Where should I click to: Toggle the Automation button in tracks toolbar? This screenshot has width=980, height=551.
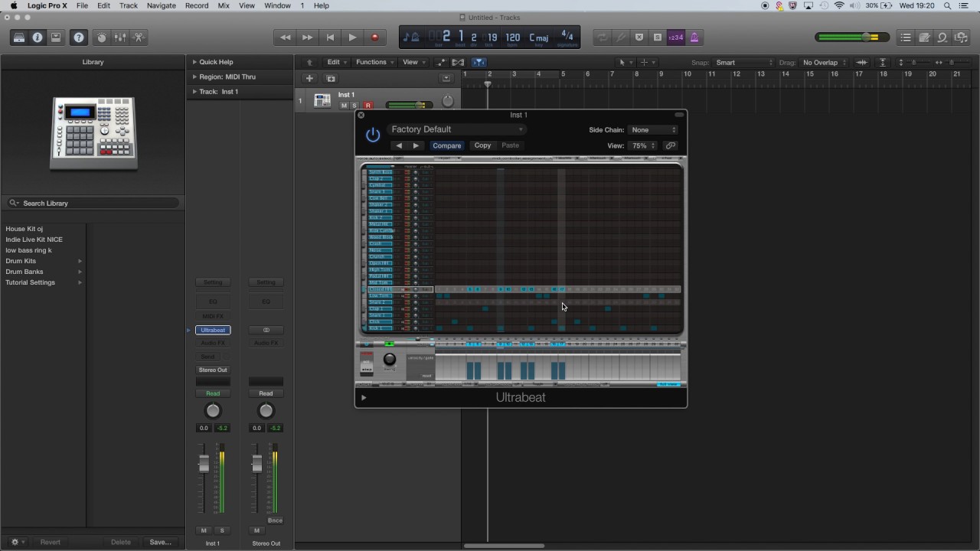(442, 62)
